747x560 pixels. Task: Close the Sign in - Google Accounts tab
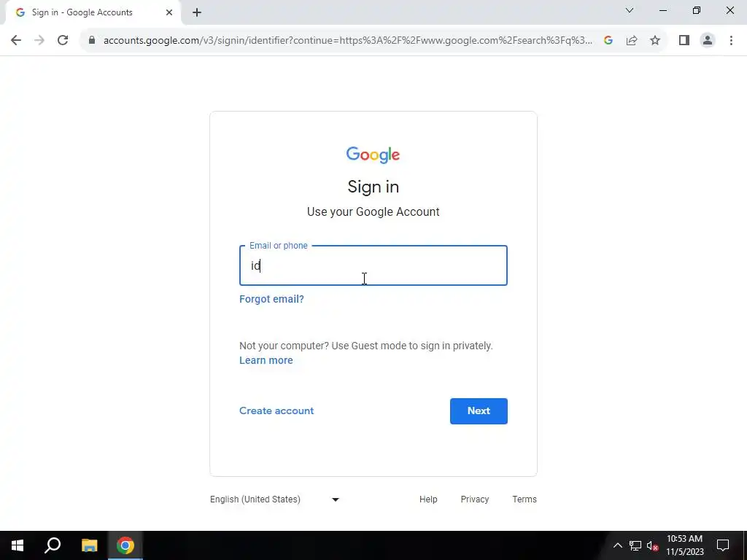tap(169, 12)
